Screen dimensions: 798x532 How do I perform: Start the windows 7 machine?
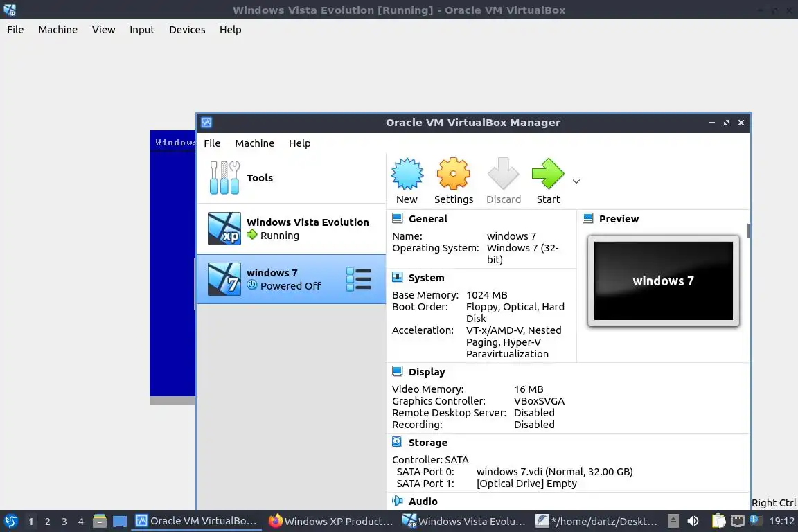pyautogui.click(x=548, y=174)
